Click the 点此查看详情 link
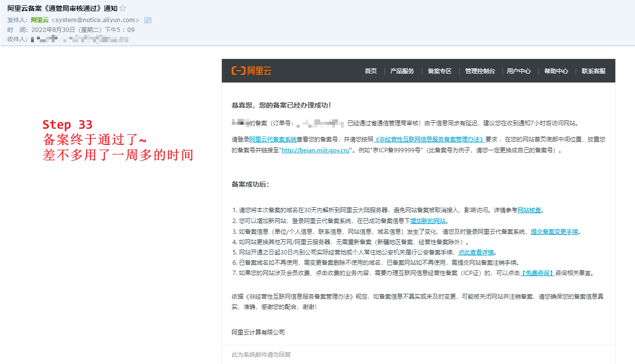The width and height of the screenshot is (635, 364). [476, 253]
